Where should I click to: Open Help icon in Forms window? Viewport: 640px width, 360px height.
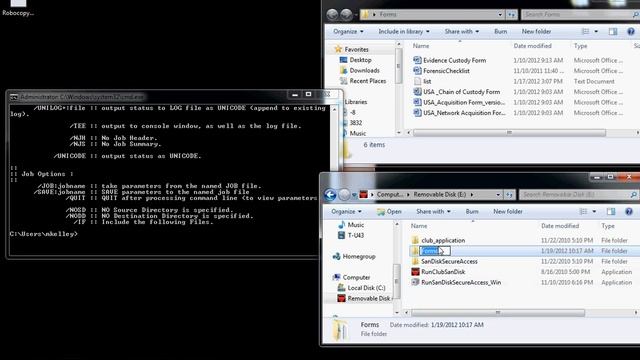tap(631, 31)
